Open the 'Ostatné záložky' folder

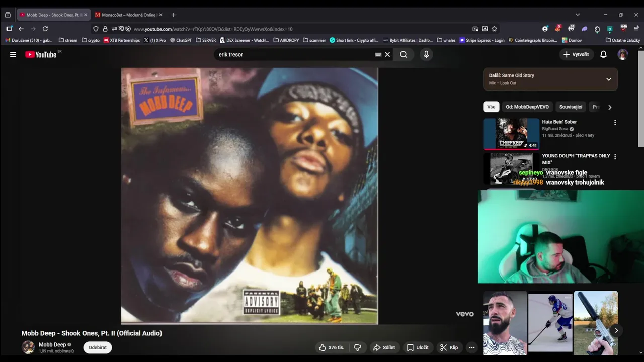click(623, 40)
